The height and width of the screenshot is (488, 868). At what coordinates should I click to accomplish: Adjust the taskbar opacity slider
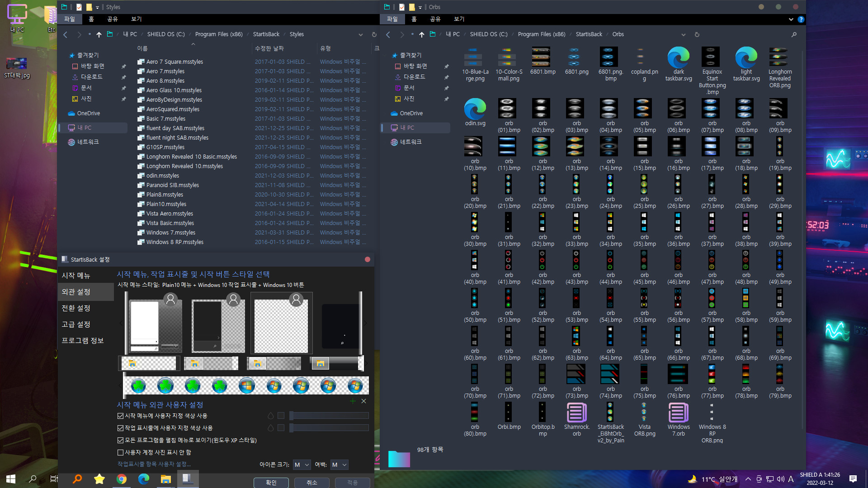coord(329,428)
